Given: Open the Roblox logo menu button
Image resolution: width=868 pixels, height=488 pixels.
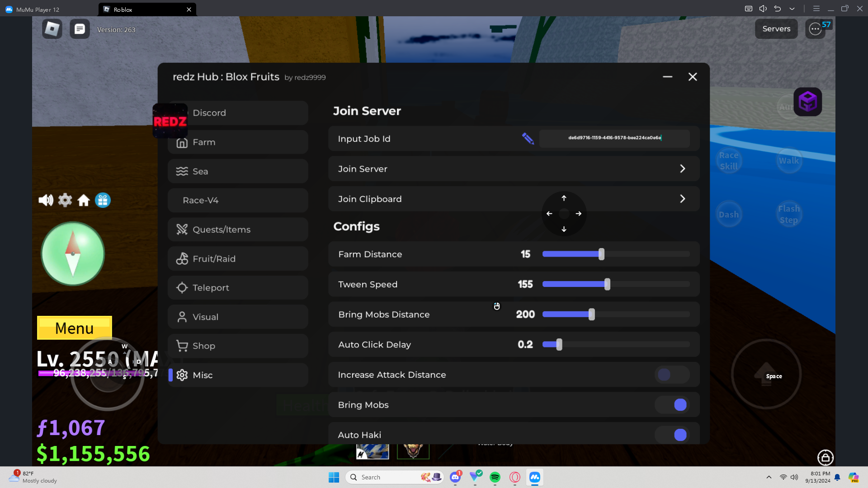Looking at the screenshot, I should [52, 29].
